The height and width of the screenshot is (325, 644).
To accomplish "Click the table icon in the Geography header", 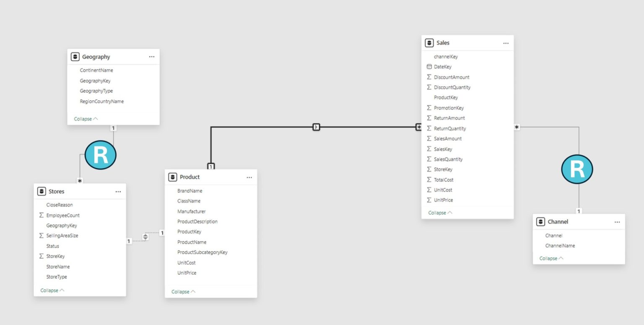I will [x=75, y=57].
